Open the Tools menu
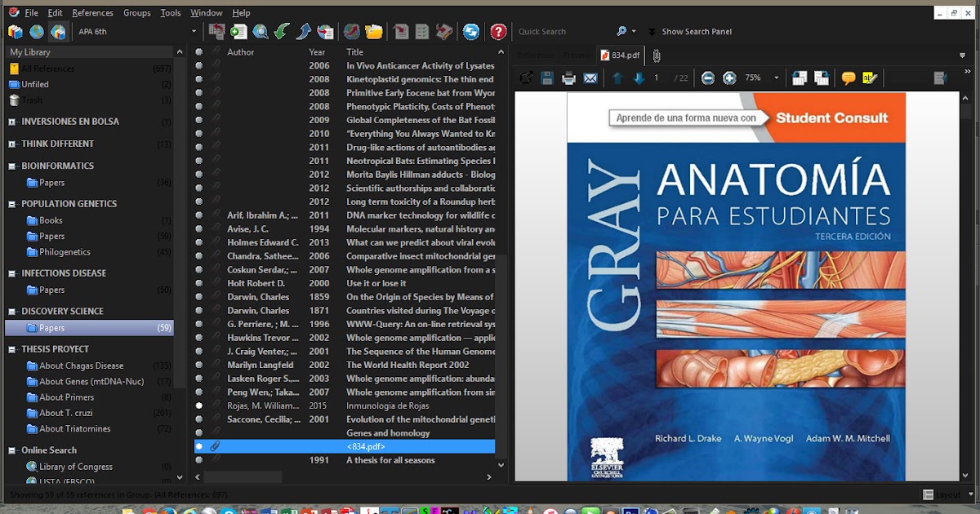980x514 pixels. (171, 13)
